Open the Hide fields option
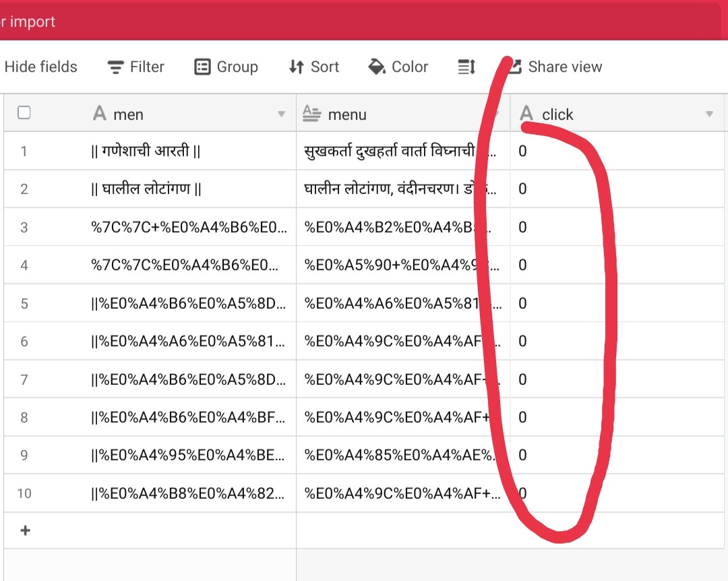This screenshot has height=581, width=728. coord(40,67)
